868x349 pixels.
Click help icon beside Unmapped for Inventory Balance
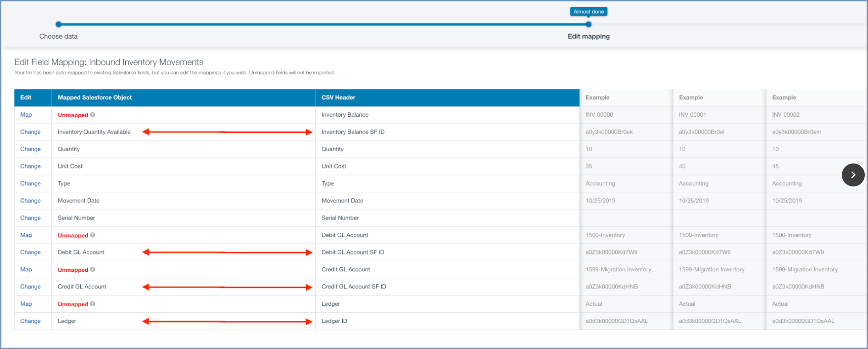point(93,115)
